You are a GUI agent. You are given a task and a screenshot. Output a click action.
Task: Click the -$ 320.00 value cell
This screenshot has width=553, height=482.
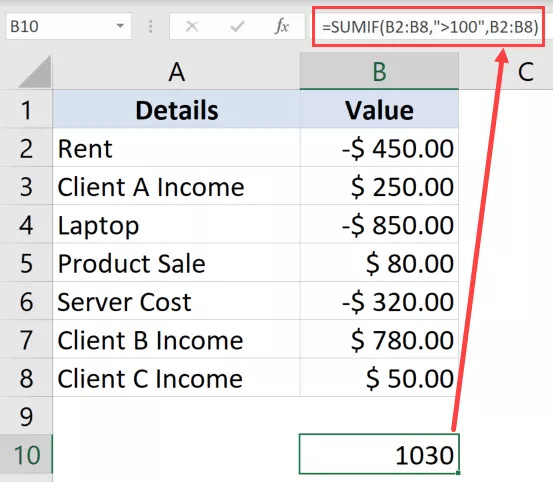[379, 301]
